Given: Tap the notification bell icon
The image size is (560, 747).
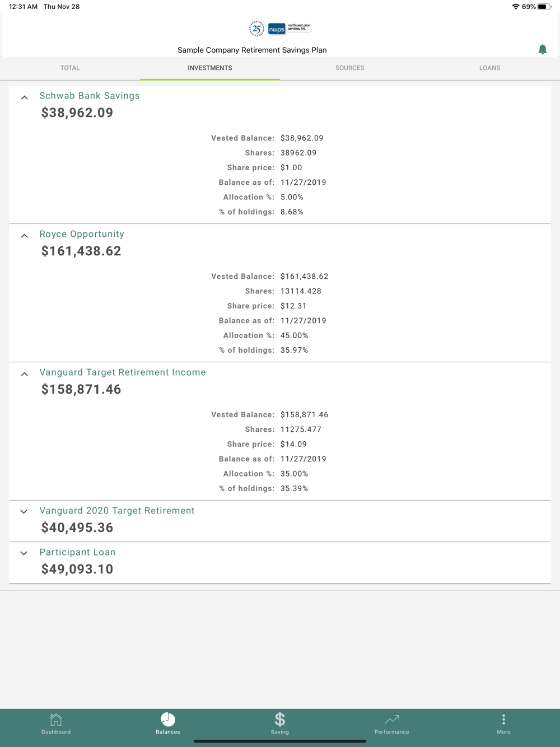Looking at the screenshot, I should point(542,49).
